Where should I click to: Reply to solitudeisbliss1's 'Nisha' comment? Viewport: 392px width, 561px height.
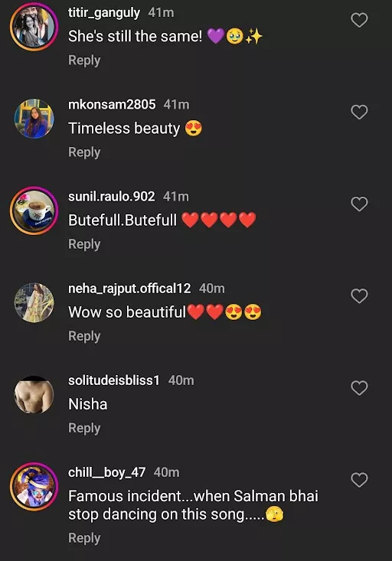84,428
